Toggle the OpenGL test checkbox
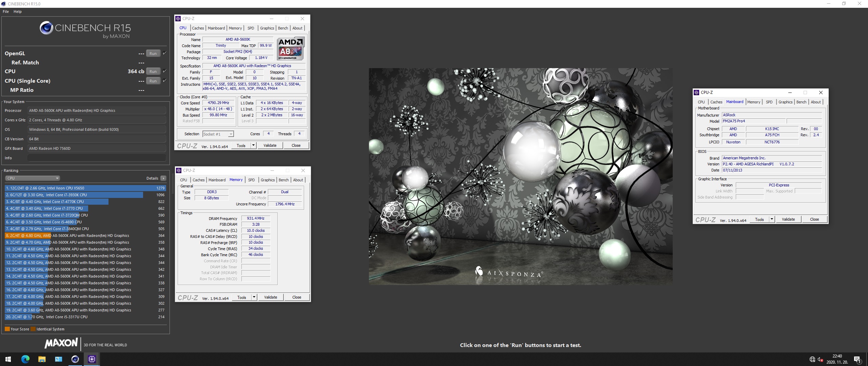Image resolution: width=868 pixels, height=366 pixels. point(164,53)
